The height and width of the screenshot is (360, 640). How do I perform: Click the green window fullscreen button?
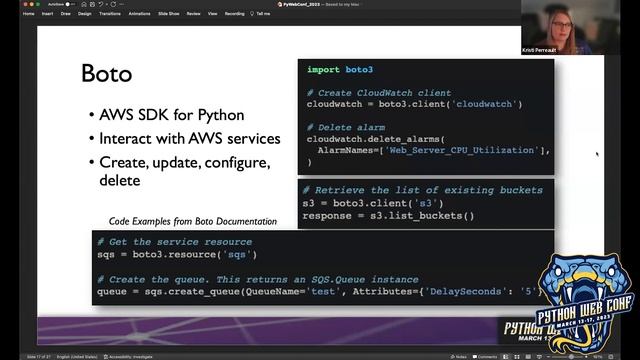pos(38,4)
